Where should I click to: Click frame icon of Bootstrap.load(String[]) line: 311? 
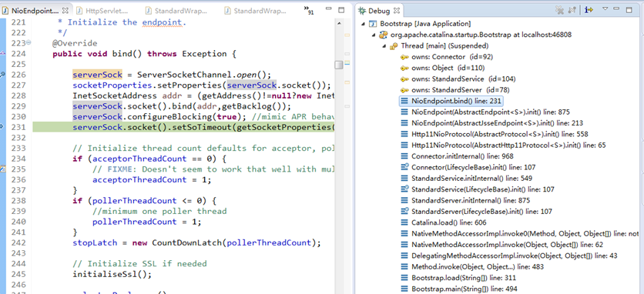click(x=404, y=278)
